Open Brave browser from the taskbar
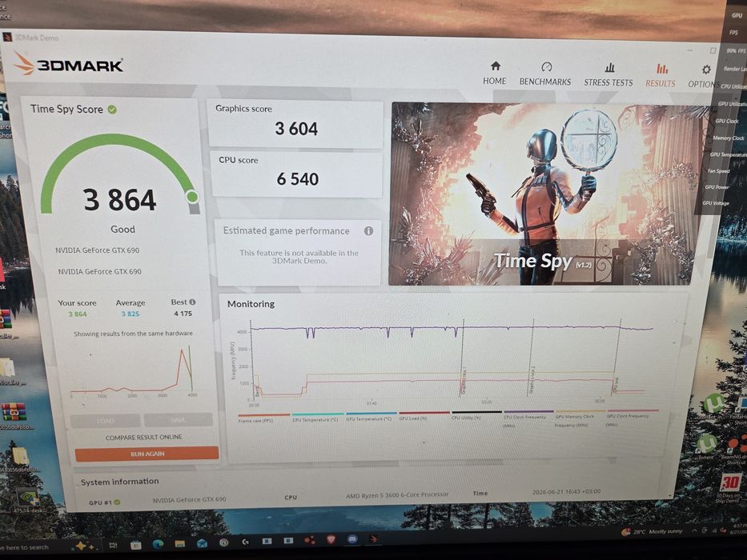This screenshot has height=560, width=747. click(x=331, y=539)
